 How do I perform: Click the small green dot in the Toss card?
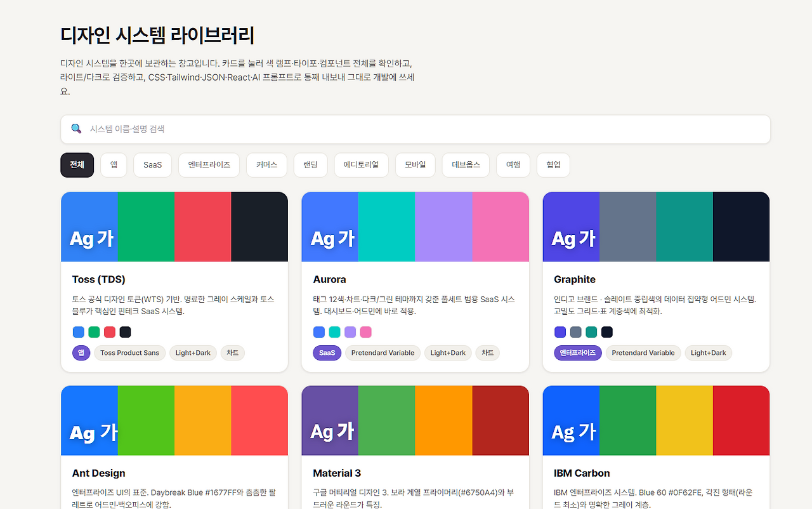click(94, 332)
